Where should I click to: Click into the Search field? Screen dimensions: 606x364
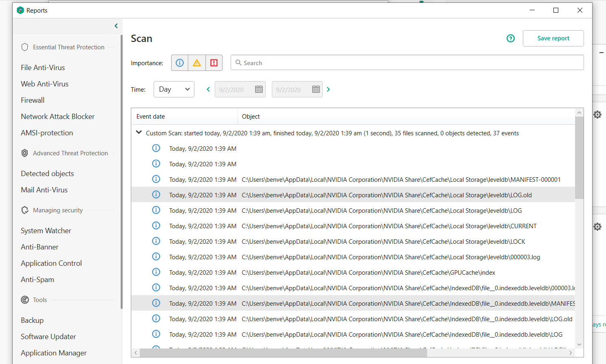tap(408, 63)
